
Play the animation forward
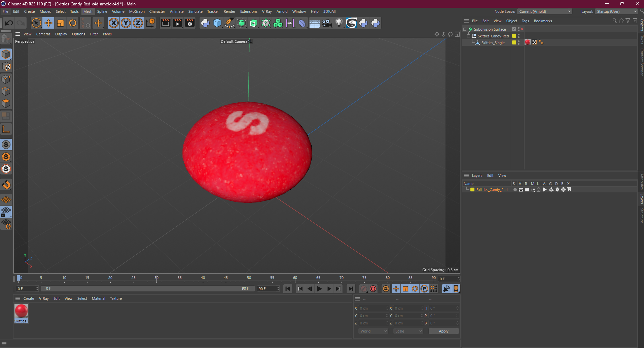point(319,289)
